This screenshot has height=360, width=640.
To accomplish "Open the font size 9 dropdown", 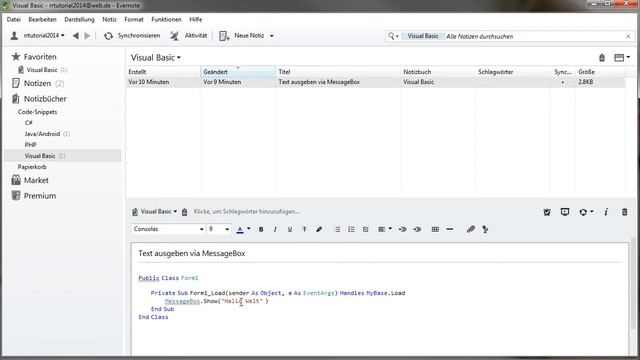I will (219, 229).
